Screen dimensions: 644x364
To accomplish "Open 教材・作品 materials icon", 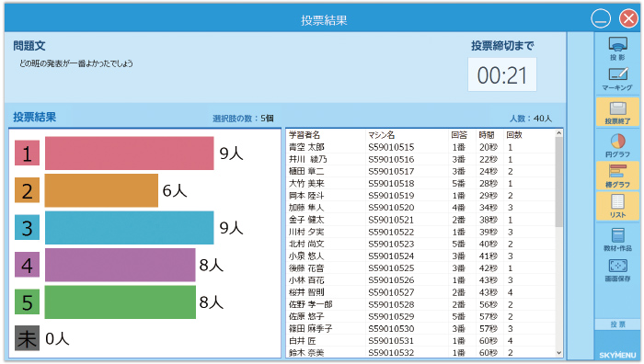I will 617,239.
